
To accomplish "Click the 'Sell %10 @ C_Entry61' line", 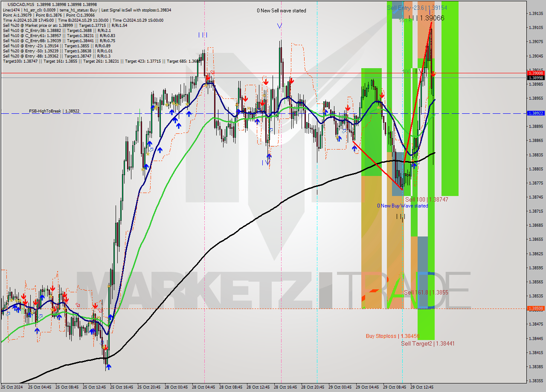I will point(59,35).
